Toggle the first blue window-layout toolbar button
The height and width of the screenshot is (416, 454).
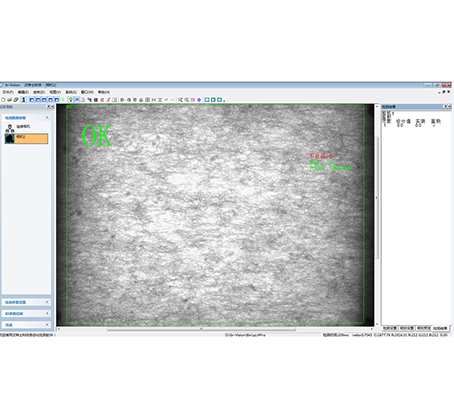tap(32, 100)
